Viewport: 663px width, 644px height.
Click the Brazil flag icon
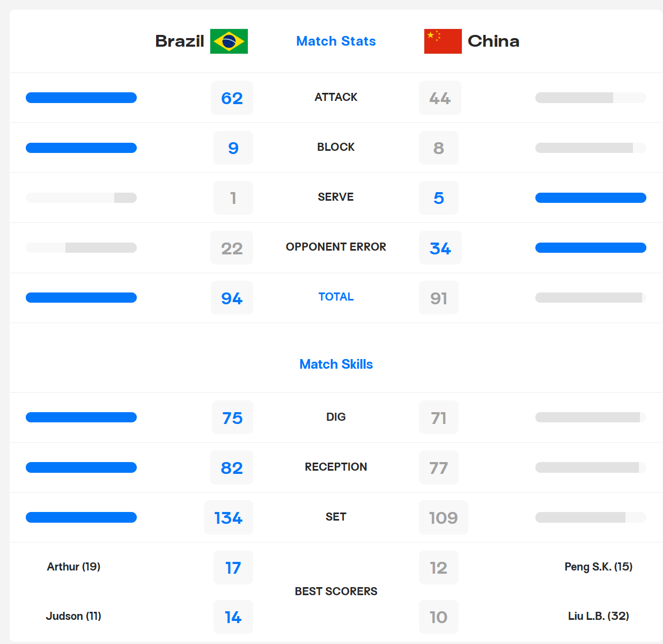point(229,41)
